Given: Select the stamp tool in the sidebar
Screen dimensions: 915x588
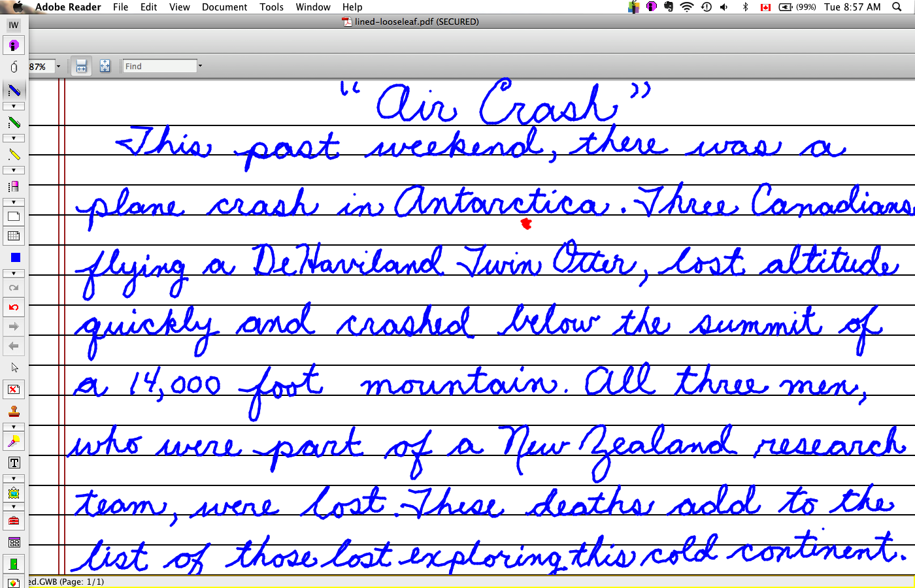Looking at the screenshot, I should click(x=14, y=412).
